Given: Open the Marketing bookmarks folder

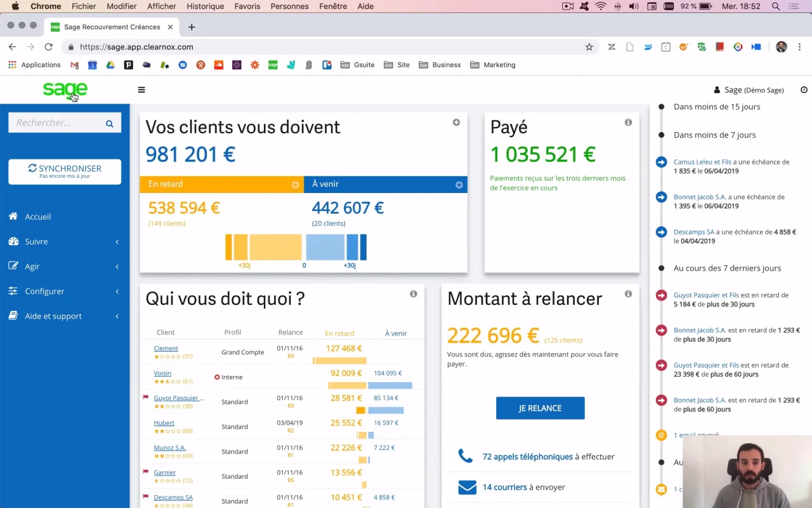Looking at the screenshot, I should coord(492,65).
